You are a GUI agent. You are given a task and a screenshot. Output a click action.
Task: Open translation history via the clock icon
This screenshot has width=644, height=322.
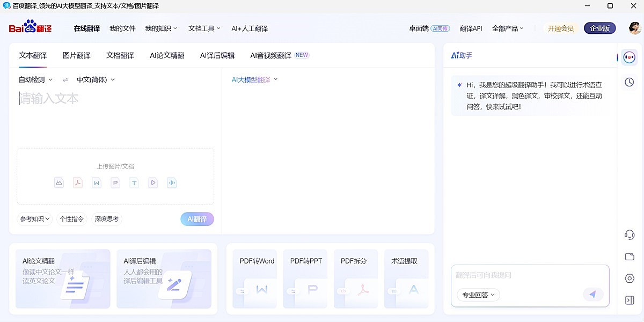point(628,82)
